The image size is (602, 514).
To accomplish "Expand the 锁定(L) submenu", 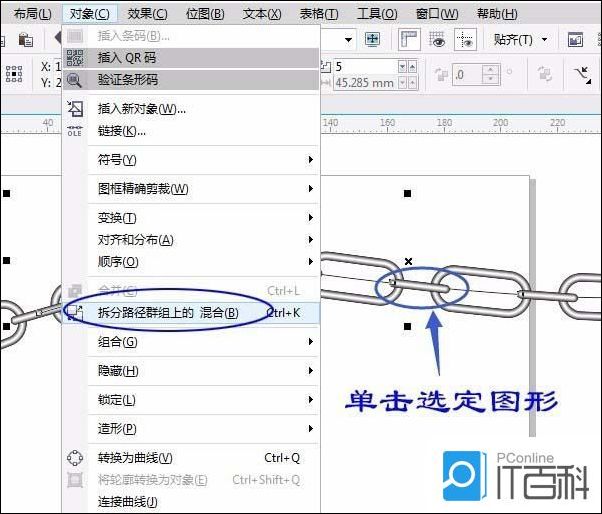I will [x=191, y=400].
